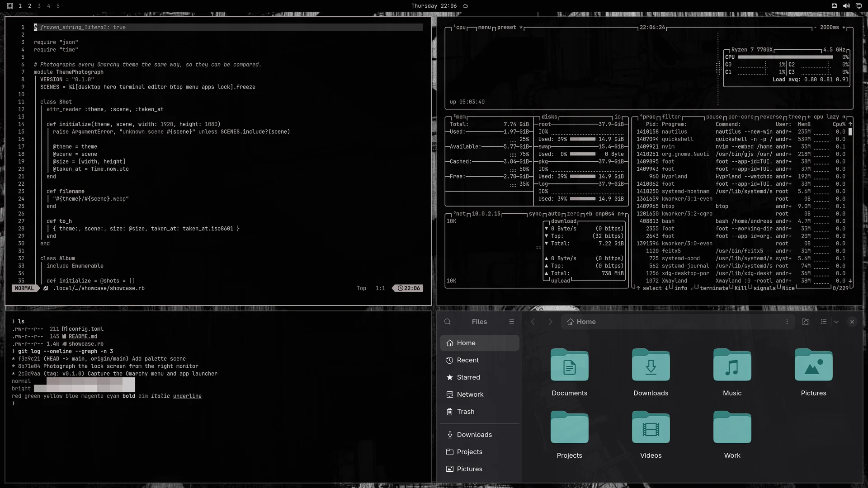Select the nautilus process row in btop

click(x=741, y=132)
